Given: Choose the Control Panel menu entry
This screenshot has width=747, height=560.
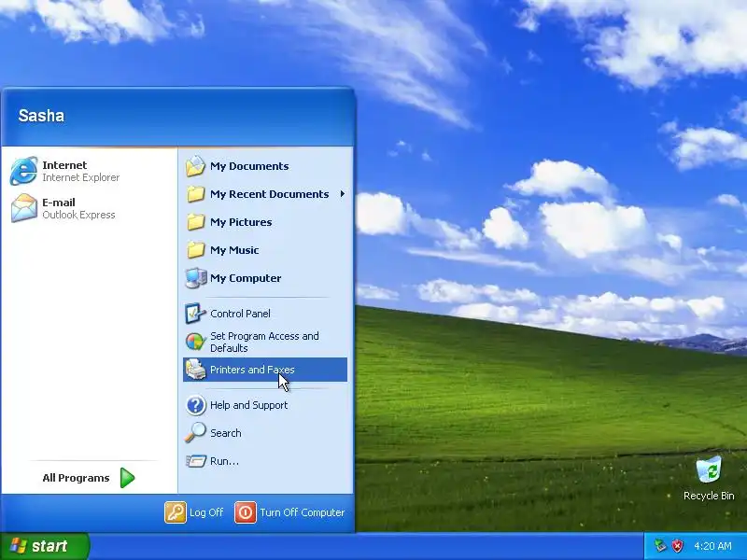Looking at the screenshot, I should click(x=265, y=314).
